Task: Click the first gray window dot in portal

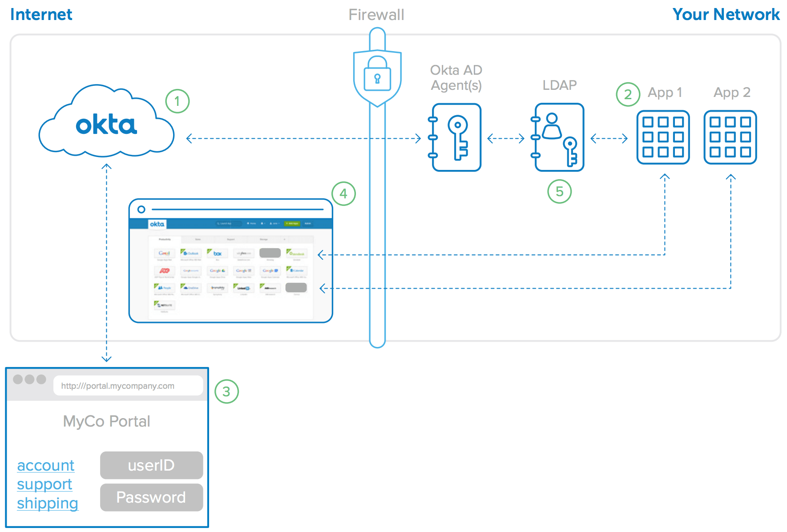Action: click(18, 379)
